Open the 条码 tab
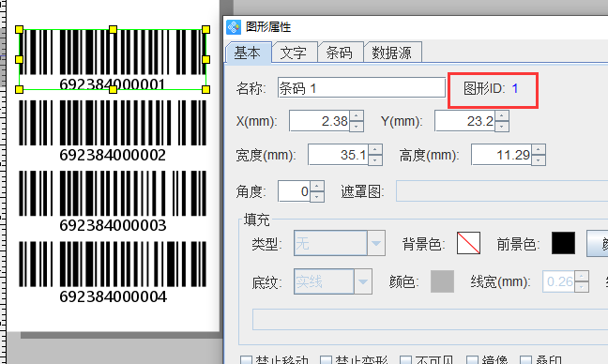 340,53
